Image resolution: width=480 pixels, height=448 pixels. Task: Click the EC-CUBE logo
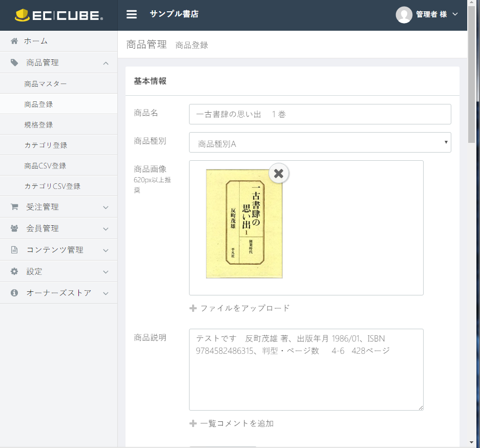[59, 15]
